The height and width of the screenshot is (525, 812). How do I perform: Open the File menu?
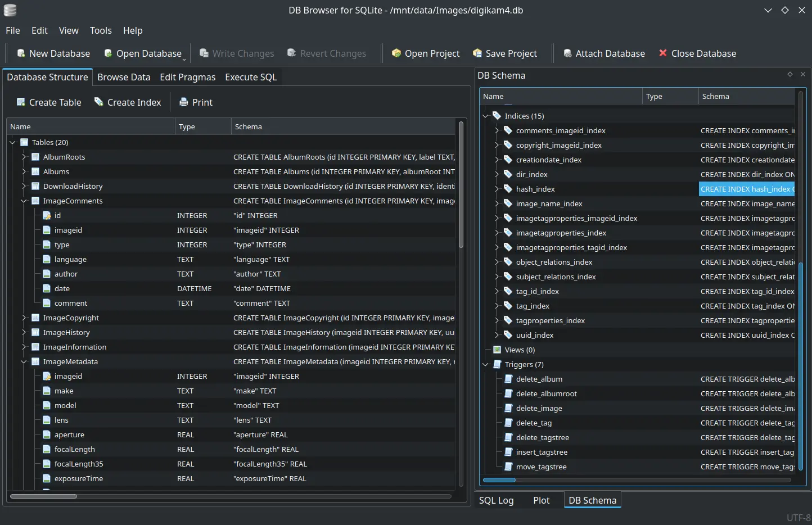click(x=13, y=30)
